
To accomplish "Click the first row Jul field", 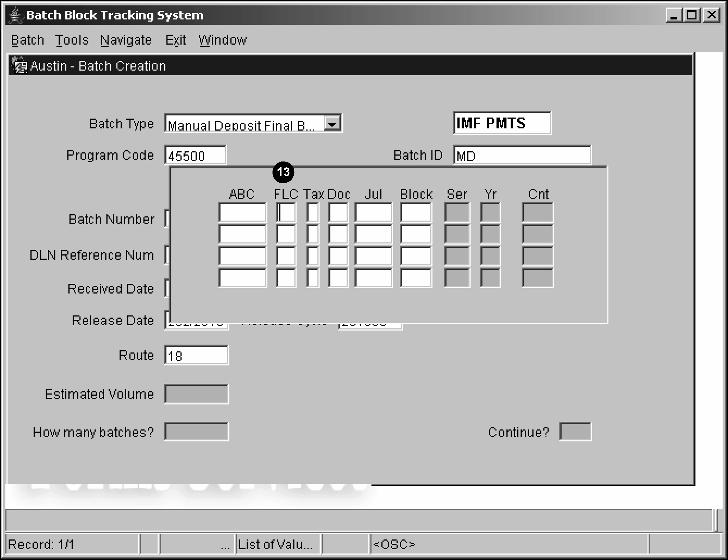I will [373, 213].
